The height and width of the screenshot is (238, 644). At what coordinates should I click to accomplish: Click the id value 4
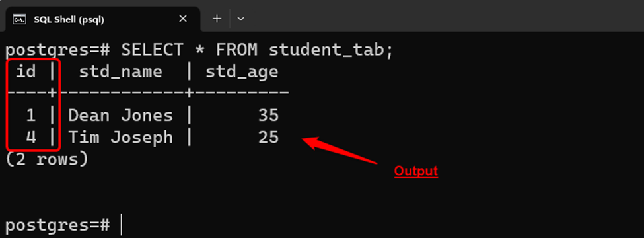point(31,138)
